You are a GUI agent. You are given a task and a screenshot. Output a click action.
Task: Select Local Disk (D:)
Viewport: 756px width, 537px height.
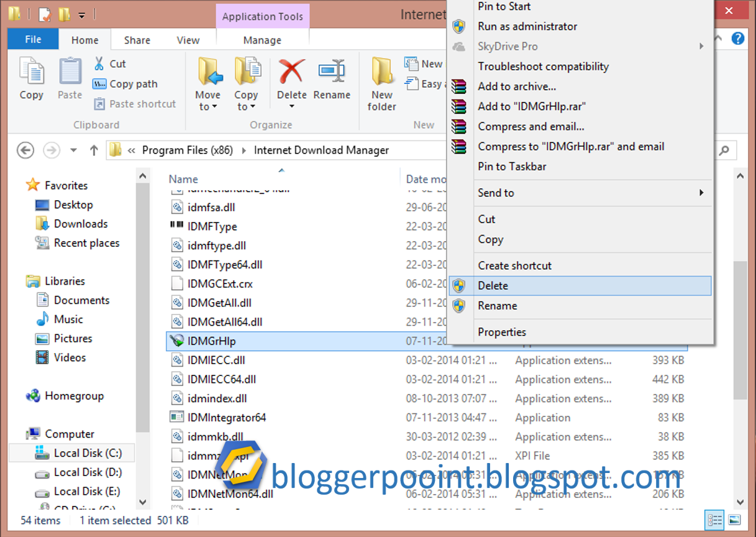point(78,472)
